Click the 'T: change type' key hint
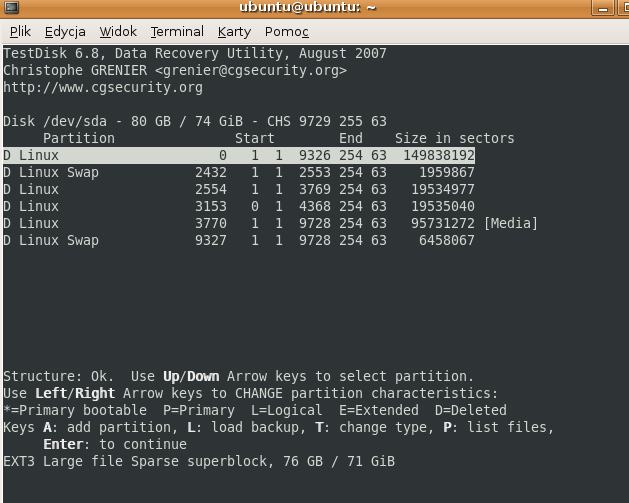 point(375,427)
